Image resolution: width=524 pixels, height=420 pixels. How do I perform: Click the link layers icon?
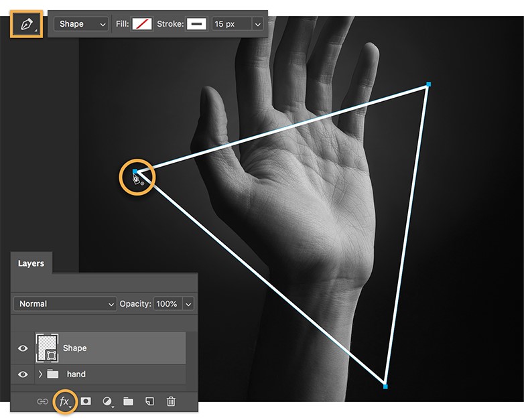click(x=42, y=401)
